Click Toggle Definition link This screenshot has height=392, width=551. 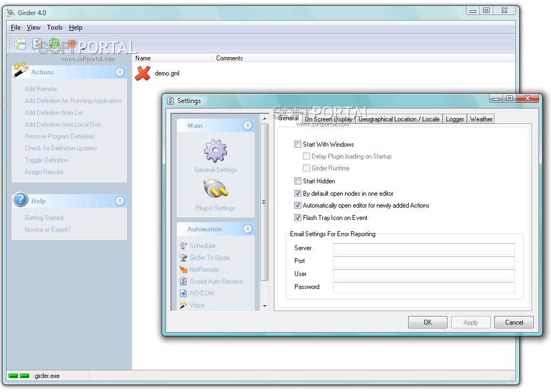(x=46, y=160)
